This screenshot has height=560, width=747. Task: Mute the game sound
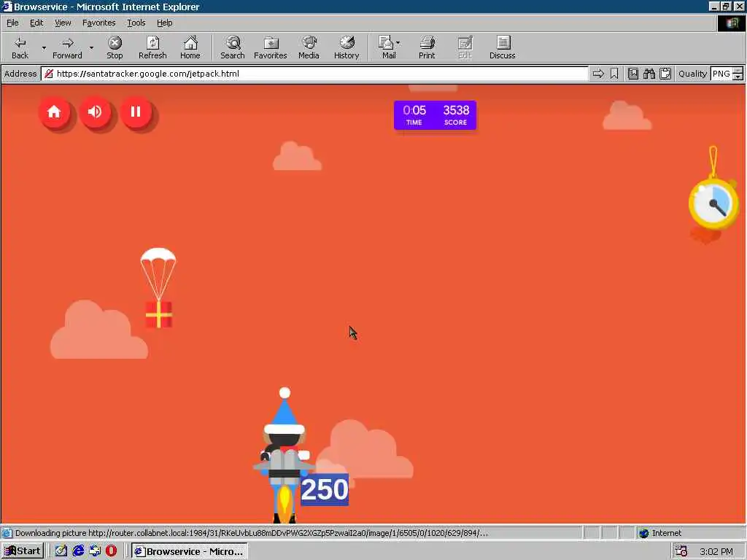click(96, 112)
